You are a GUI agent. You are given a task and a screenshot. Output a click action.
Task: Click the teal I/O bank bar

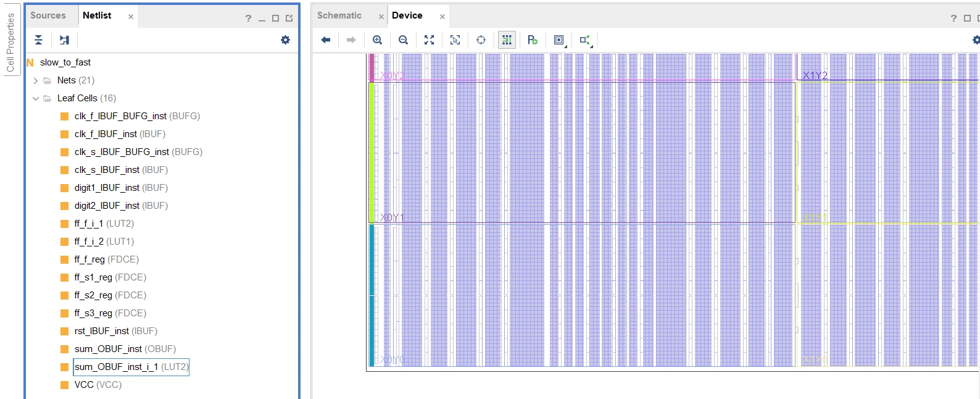(372, 295)
